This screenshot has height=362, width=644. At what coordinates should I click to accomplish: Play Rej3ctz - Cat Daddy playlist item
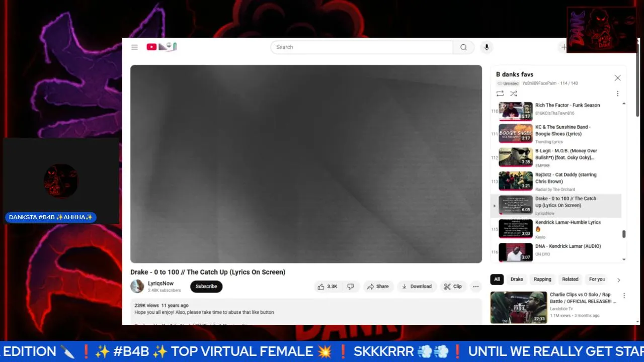tap(556, 182)
